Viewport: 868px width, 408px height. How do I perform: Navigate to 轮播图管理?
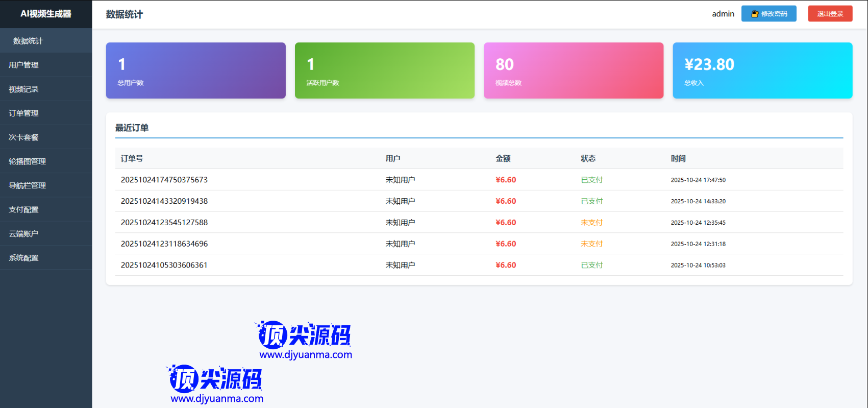click(x=28, y=161)
